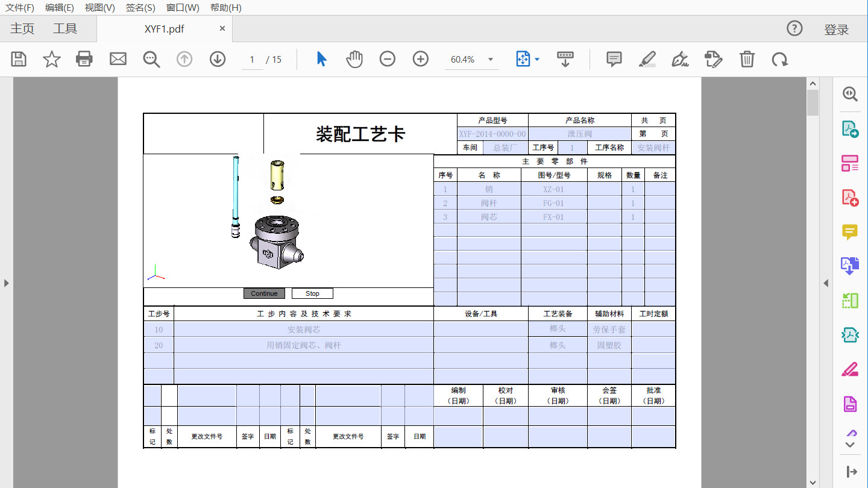868x488 pixels.
Task: Toggle the favorites star in toolbar
Action: 51,59
